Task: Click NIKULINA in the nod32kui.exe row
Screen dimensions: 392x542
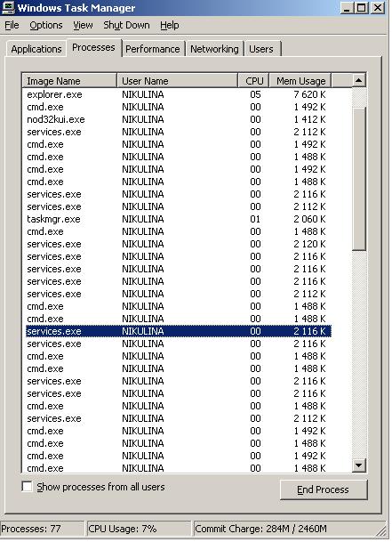Action: [x=142, y=119]
